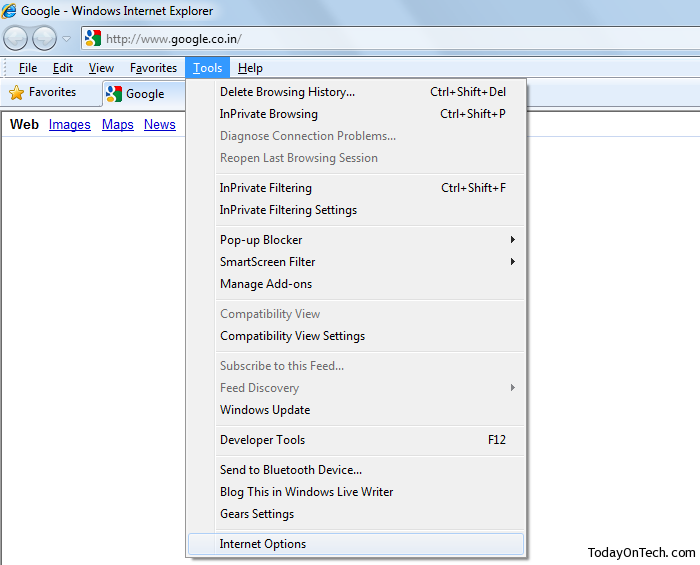Follow the Maps link

tap(117, 125)
